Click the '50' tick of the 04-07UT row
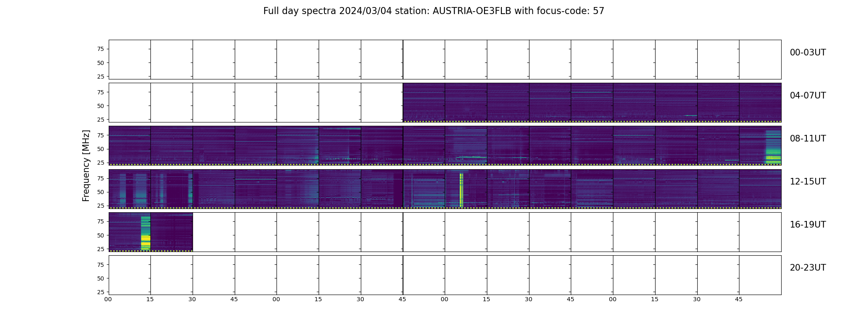 coord(100,106)
